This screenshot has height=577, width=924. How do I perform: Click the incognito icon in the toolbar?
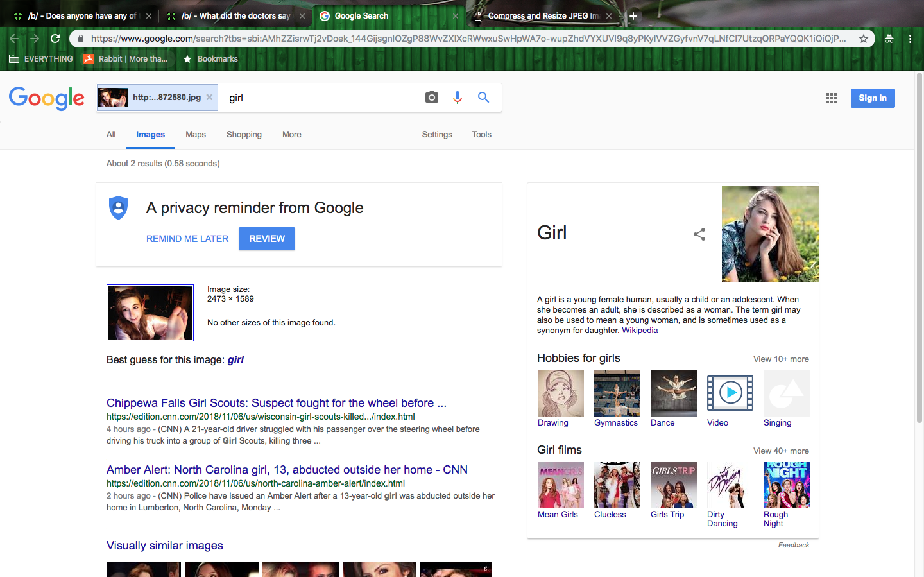889,39
